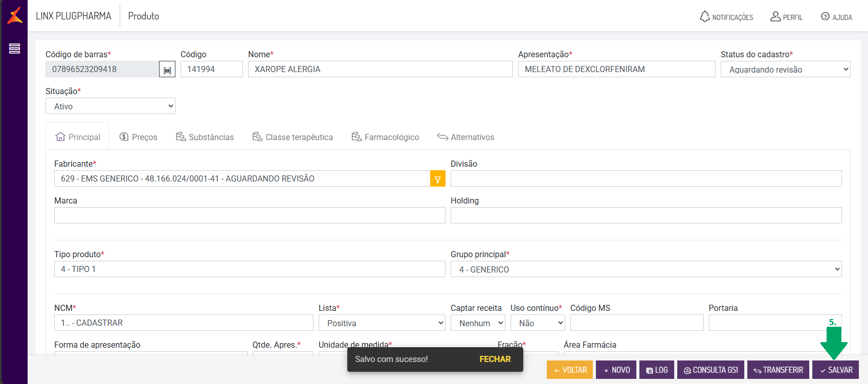Open Captar receita dropdown
The height and width of the screenshot is (384, 868).
pos(478,323)
